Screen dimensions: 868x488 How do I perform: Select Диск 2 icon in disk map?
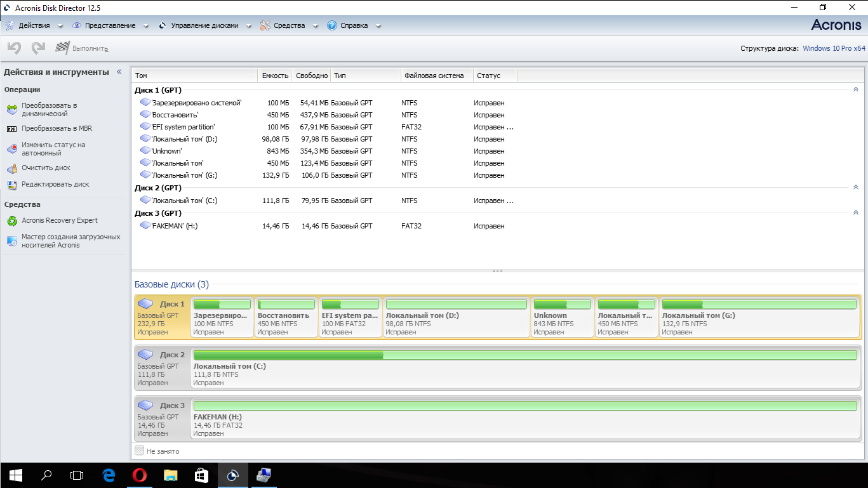click(145, 355)
